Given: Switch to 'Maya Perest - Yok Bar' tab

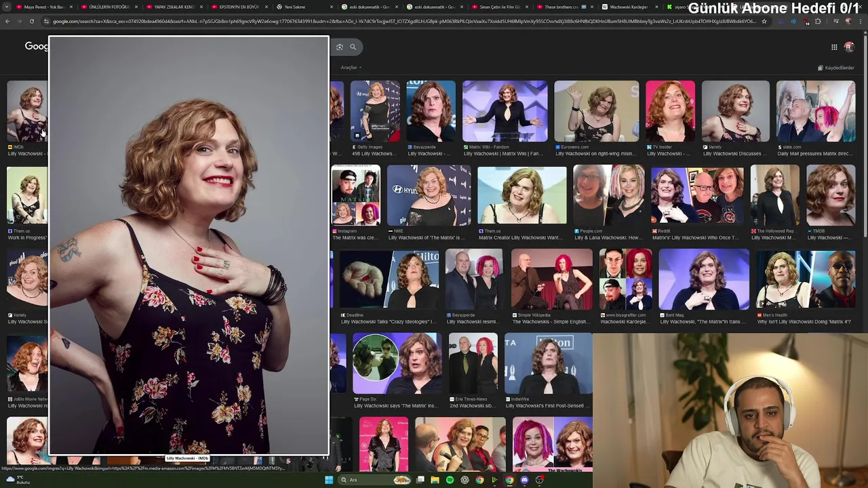Looking at the screenshot, I should (41, 7).
